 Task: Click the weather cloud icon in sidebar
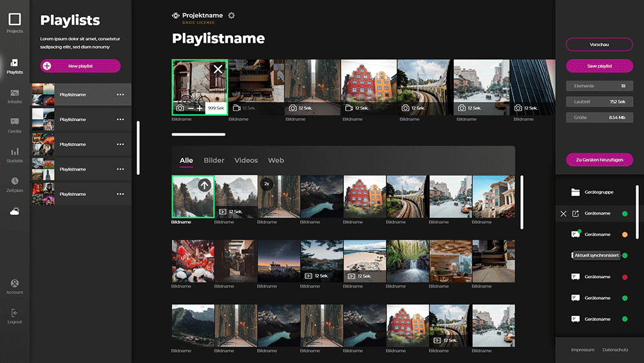14,211
